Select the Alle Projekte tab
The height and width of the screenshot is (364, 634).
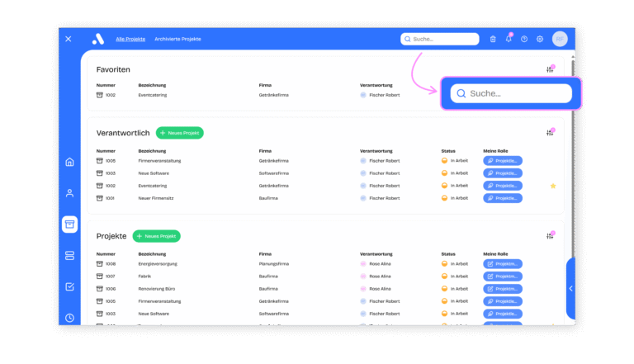130,39
